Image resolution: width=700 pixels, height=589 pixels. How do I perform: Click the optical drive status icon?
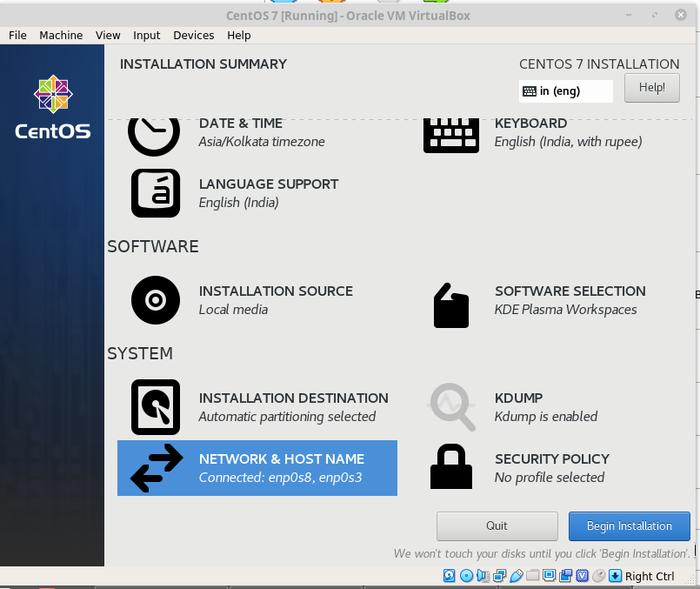coord(466,576)
